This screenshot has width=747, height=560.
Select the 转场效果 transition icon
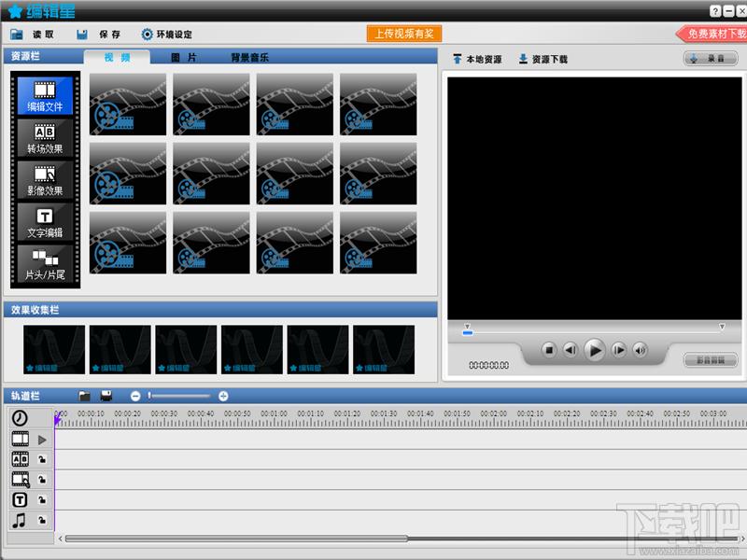point(45,138)
